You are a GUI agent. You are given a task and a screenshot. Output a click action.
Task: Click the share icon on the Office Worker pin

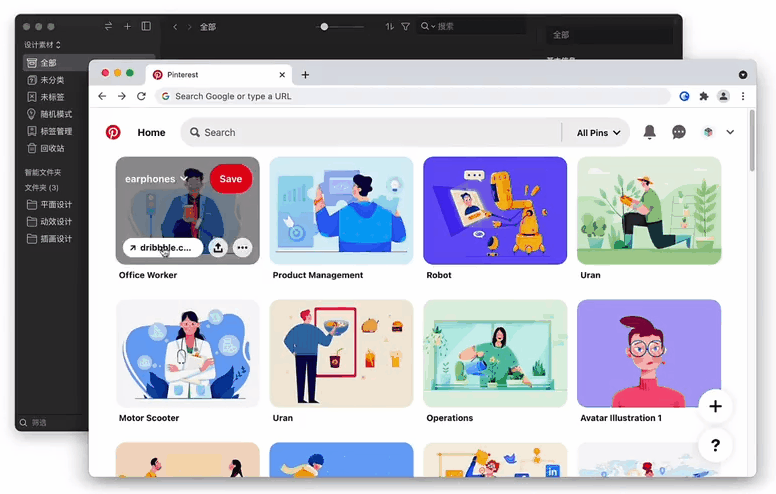218,248
